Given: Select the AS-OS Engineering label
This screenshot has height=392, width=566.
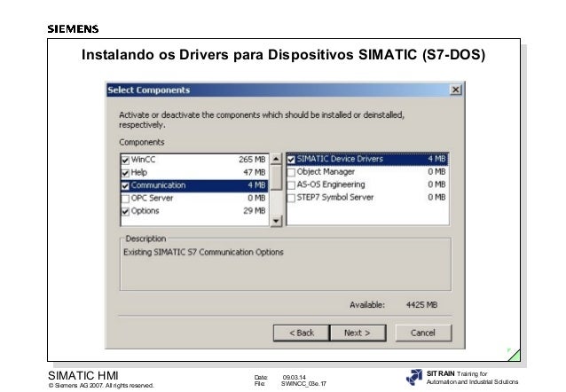Looking at the screenshot, I should (x=331, y=184).
